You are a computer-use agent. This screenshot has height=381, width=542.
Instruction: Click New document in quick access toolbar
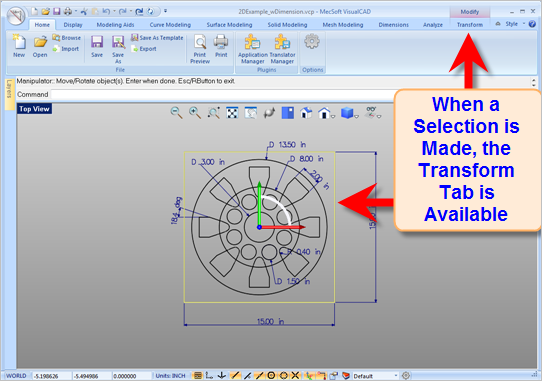pos(35,11)
